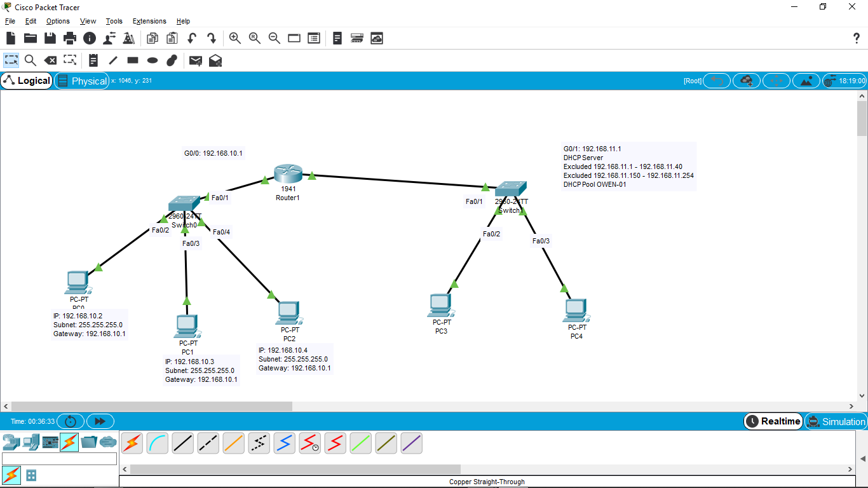Click the help question mark icon
This screenshot has height=488, width=868.
(856, 38)
